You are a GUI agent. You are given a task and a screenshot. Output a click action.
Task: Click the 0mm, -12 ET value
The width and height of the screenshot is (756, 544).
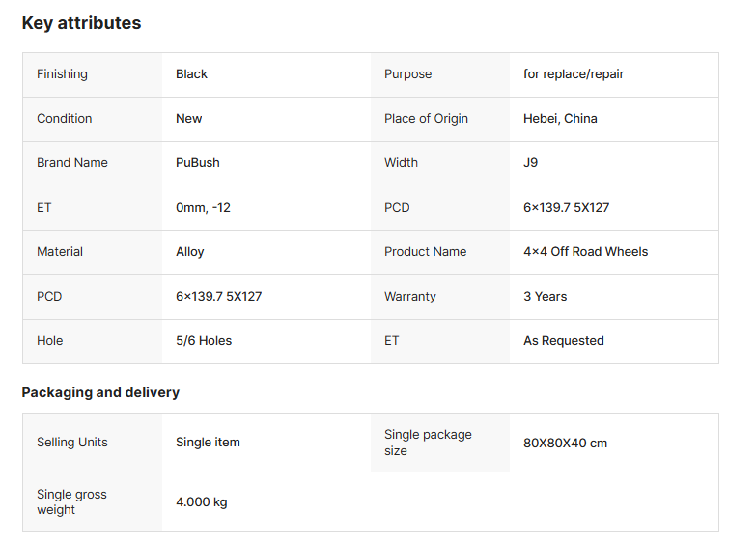coord(203,208)
